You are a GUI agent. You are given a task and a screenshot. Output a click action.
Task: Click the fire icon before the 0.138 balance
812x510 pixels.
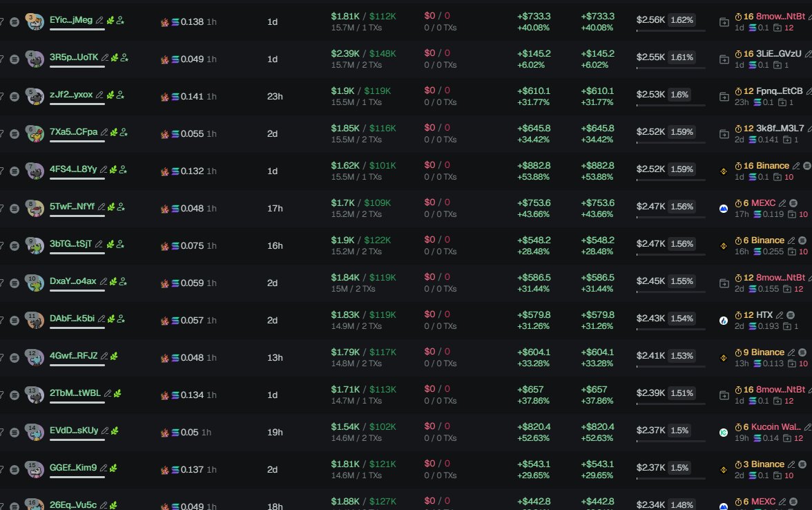pyautogui.click(x=164, y=22)
